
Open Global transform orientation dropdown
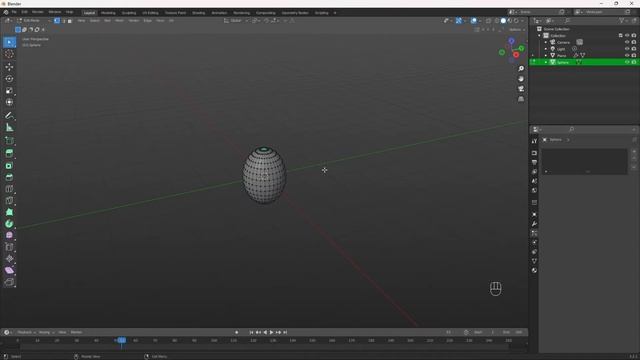tap(236, 20)
